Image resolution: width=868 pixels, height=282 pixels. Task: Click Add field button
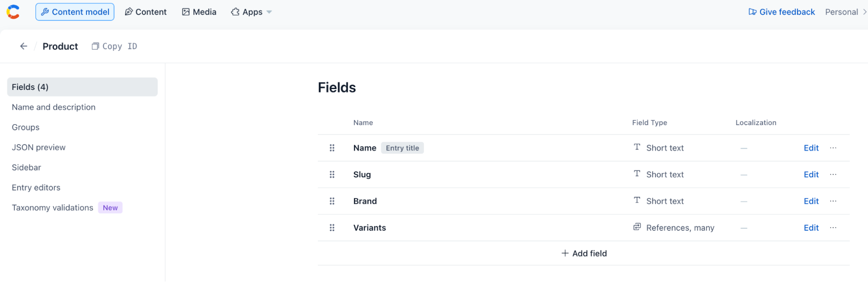pyautogui.click(x=584, y=253)
